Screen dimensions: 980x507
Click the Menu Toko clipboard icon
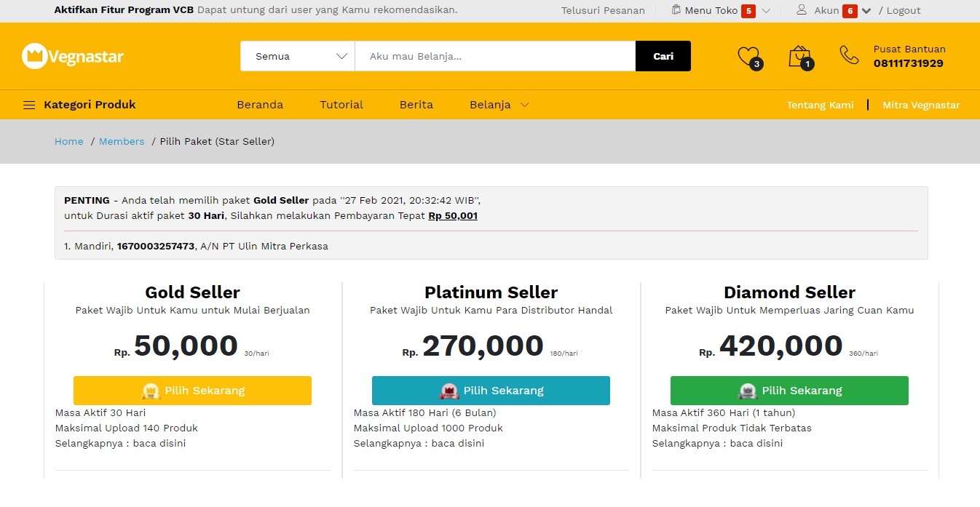point(676,10)
